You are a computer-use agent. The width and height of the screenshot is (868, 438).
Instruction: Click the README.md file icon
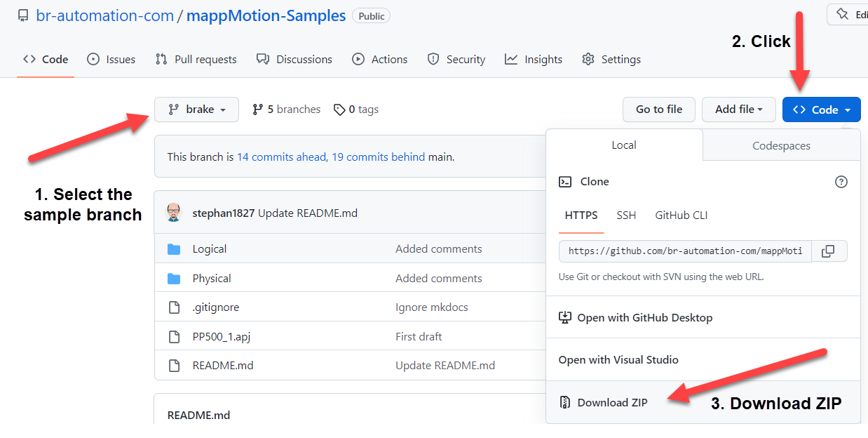point(175,366)
